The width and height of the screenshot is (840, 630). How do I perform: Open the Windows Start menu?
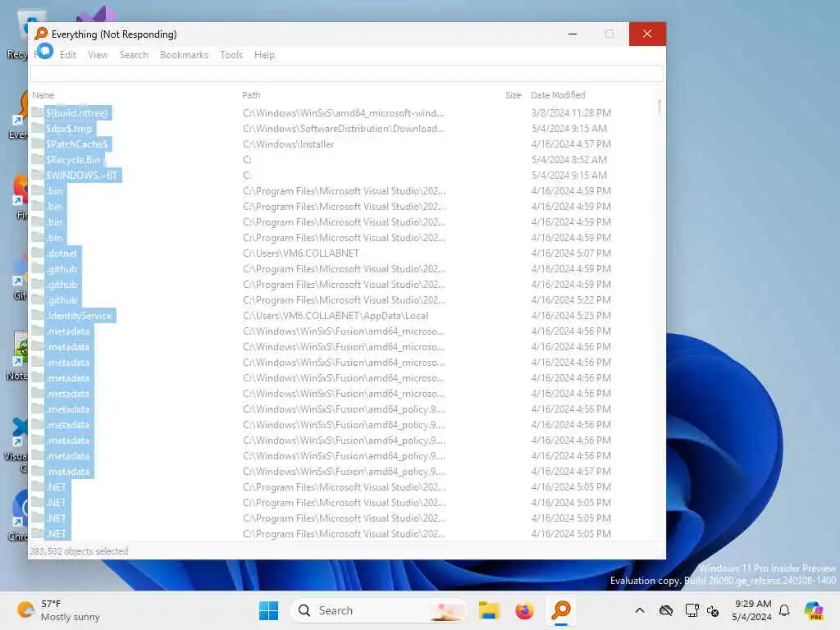click(268, 610)
